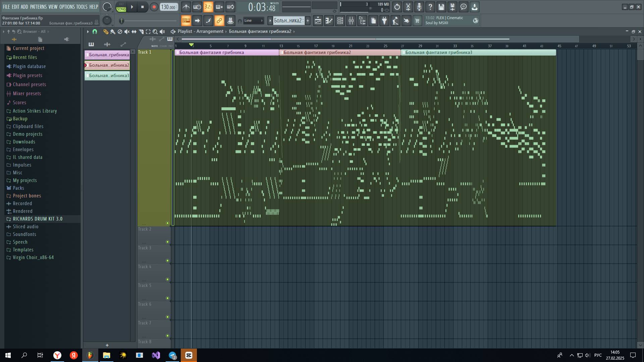The image size is (644, 362).
Task: Toggle typing keyboard to piano
Action: click(x=186, y=21)
